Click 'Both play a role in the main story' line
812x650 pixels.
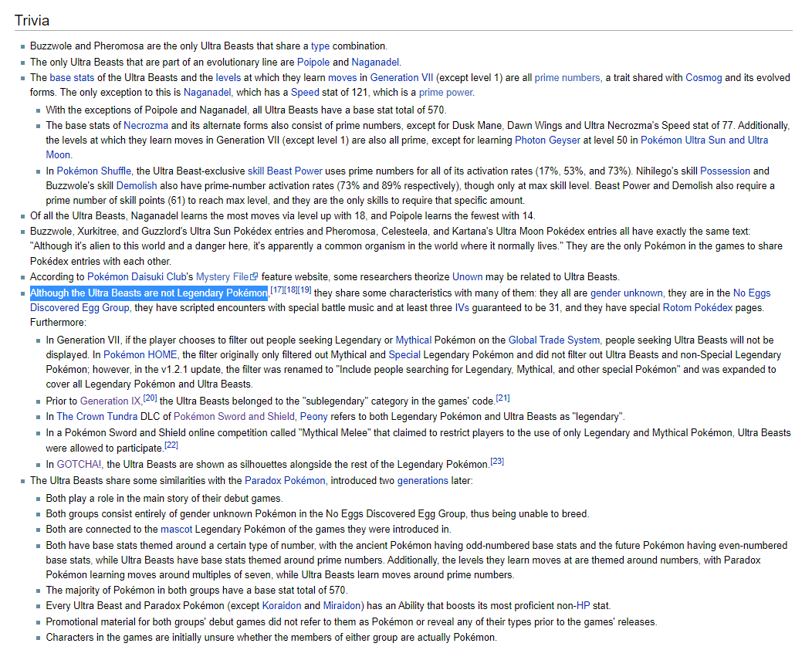tap(164, 498)
